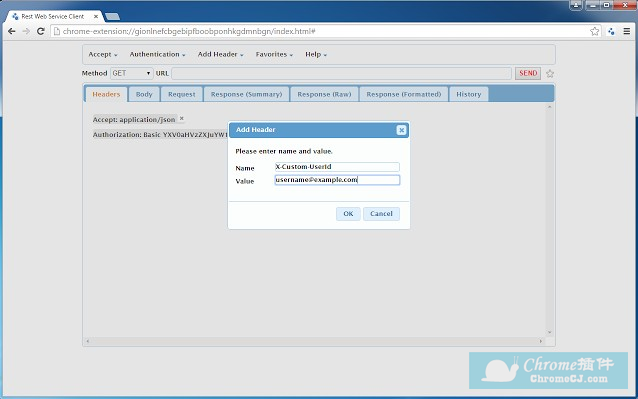Screen dimensions: 638x399
Task: Open the Accept dropdown menu
Action: tap(103, 55)
